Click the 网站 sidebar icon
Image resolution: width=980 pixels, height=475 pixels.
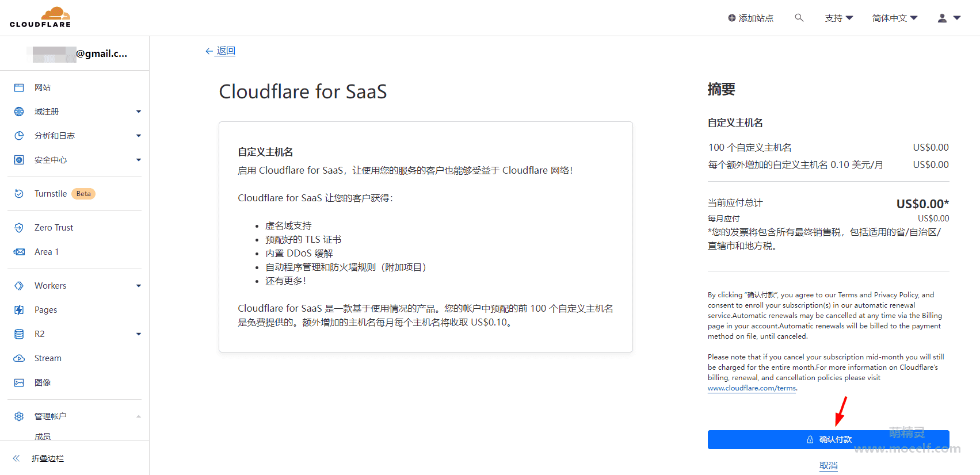(19, 87)
